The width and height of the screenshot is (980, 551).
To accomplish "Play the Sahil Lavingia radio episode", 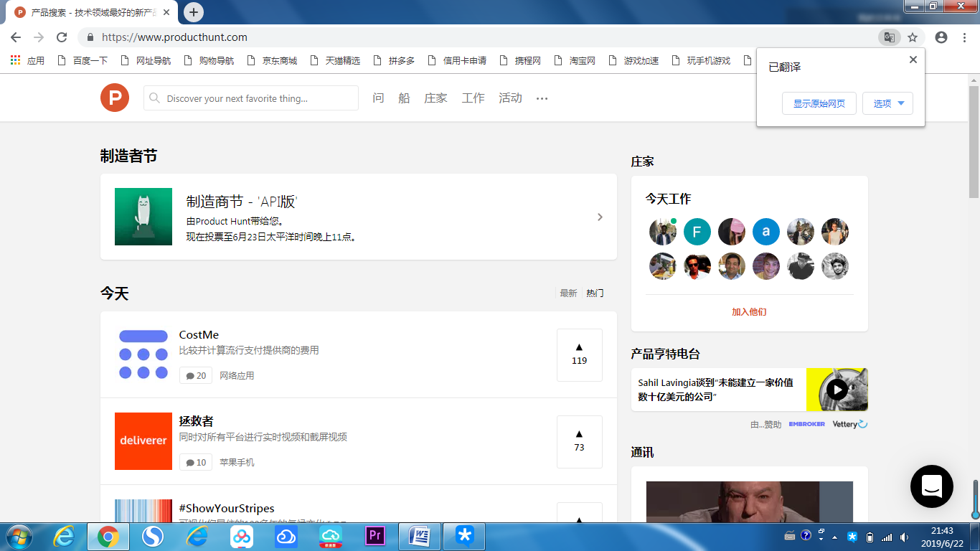I will coord(837,390).
